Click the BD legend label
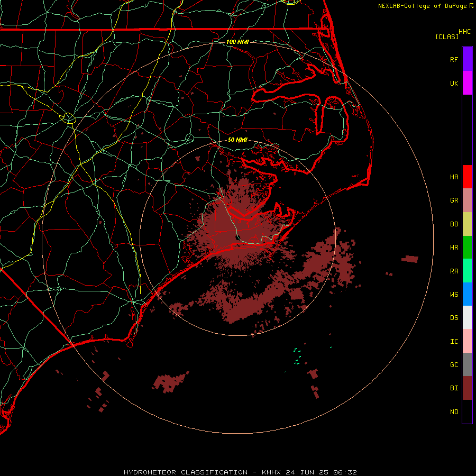This screenshot has height=476, width=476. pyautogui.click(x=454, y=224)
